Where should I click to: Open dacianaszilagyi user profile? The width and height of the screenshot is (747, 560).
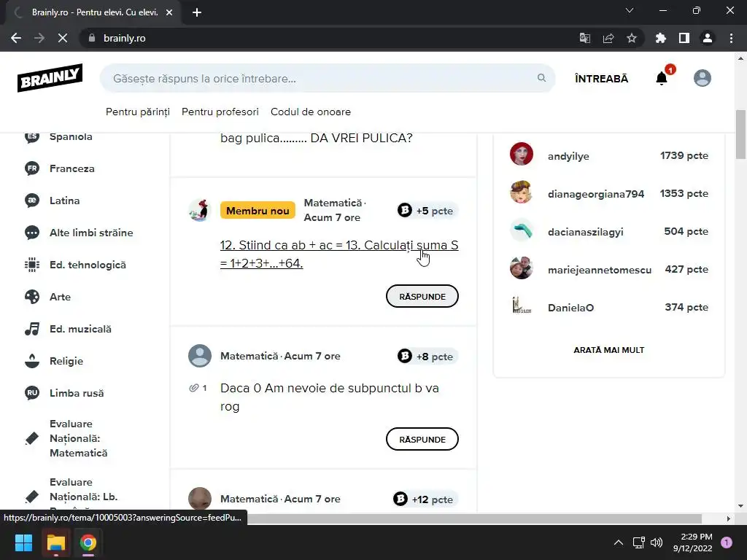click(x=586, y=232)
